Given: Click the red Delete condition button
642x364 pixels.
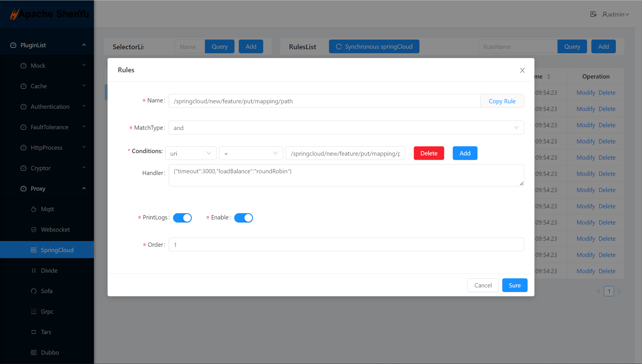Looking at the screenshot, I should pos(429,153).
